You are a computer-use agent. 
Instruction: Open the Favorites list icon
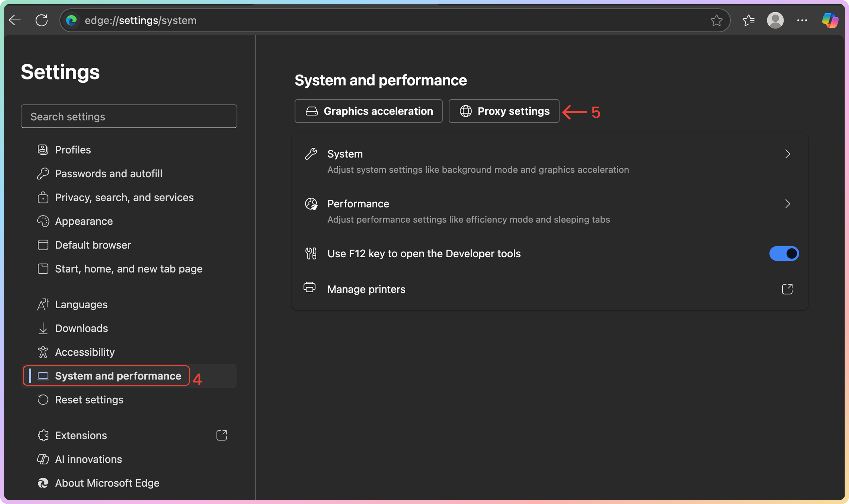tap(749, 20)
